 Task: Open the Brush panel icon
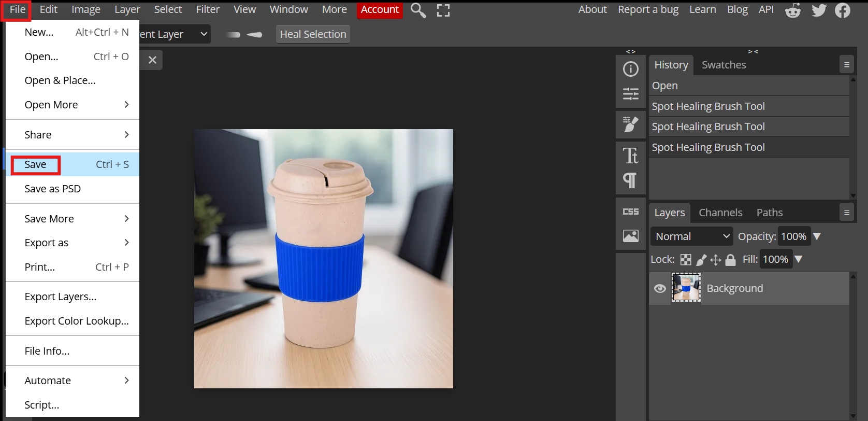tap(631, 124)
